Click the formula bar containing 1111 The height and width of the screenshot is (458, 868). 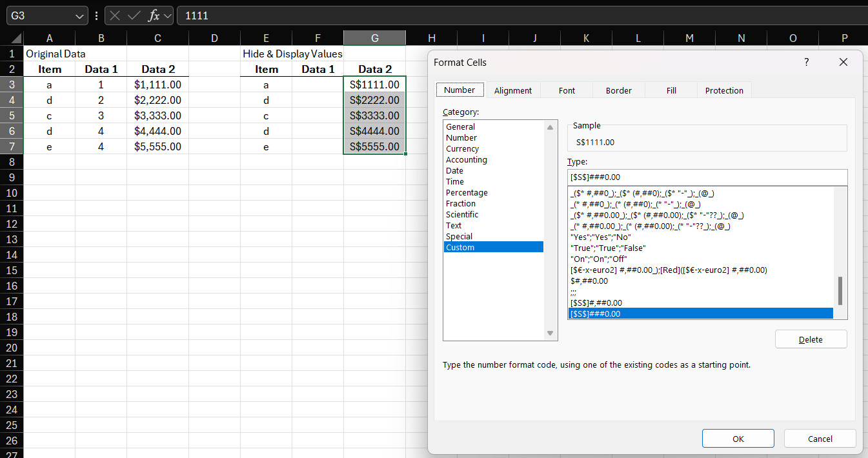click(x=521, y=15)
